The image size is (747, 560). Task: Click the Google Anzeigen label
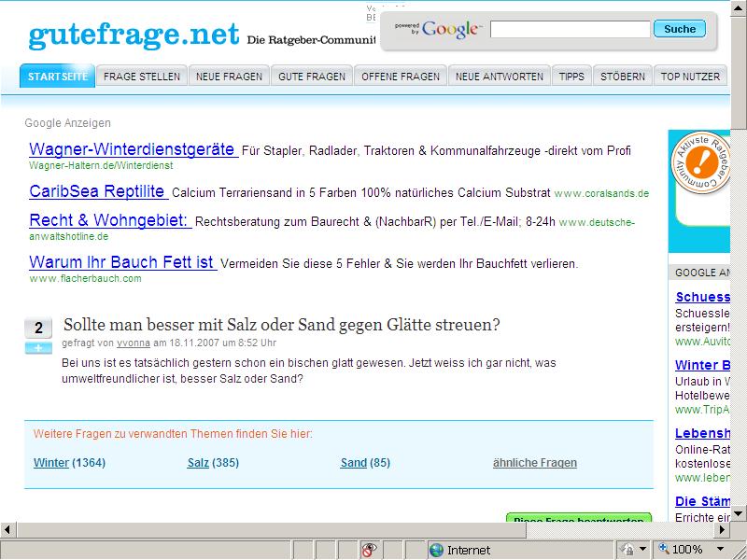67,123
